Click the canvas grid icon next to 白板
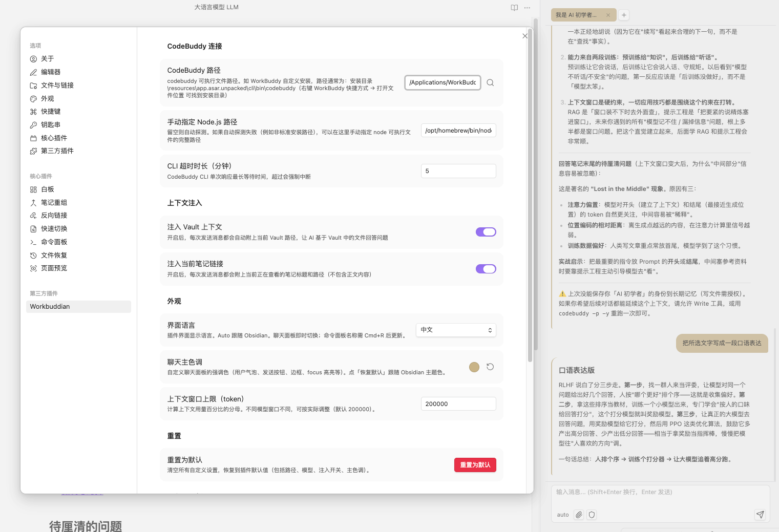The height and width of the screenshot is (532, 779). (x=33, y=189)
